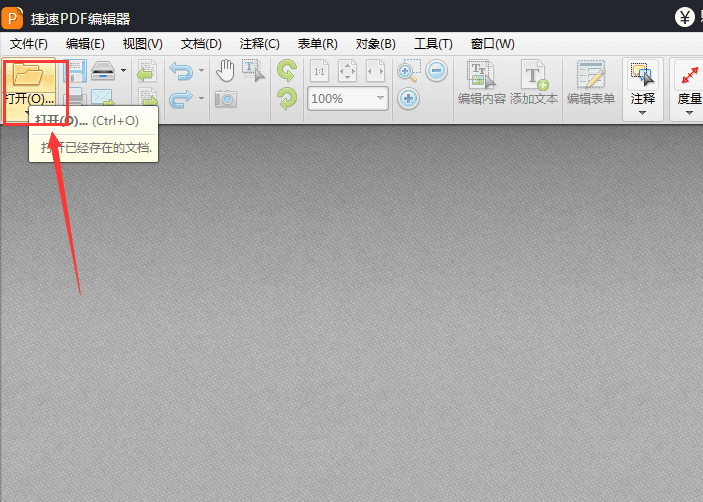Click the zoom in plus icon
Image resolution: width=703 pixels, height=502 pixels.
[408, 99]
